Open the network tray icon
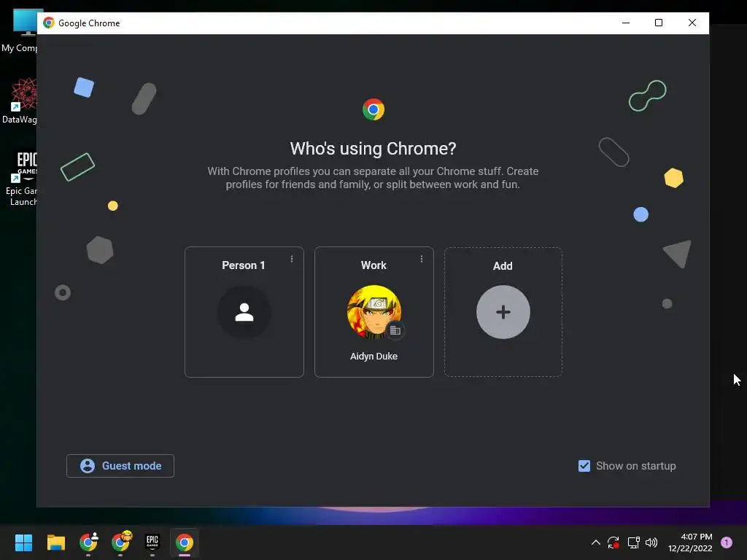This screenshot has width=747, height=560. [633, 542]
